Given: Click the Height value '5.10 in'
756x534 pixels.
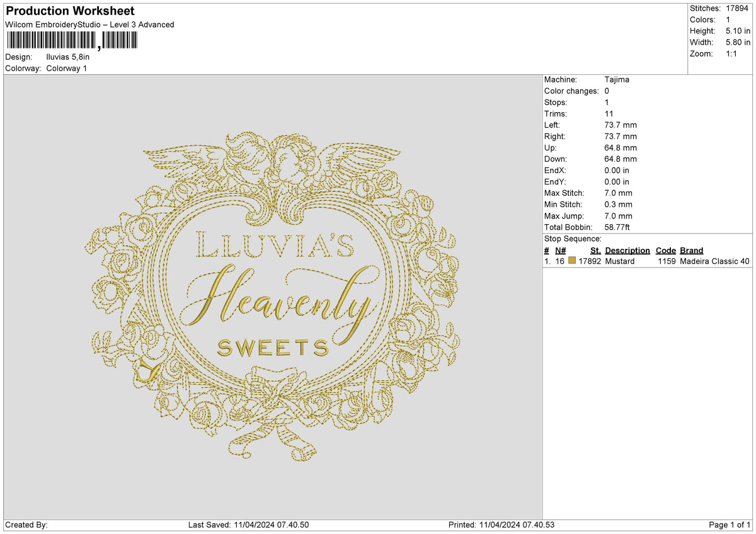Looking at the screenshot, I should point(738,31).
